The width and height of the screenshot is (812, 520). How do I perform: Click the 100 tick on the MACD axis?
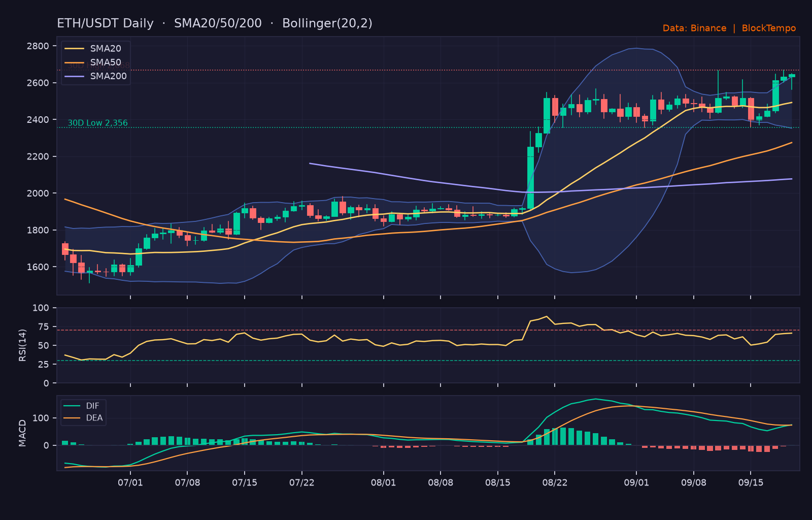41,418
